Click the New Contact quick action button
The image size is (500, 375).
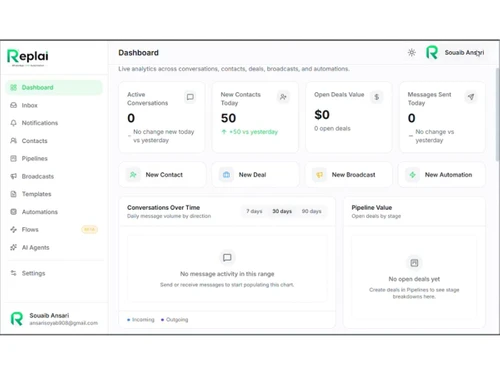tap(162, 175)
